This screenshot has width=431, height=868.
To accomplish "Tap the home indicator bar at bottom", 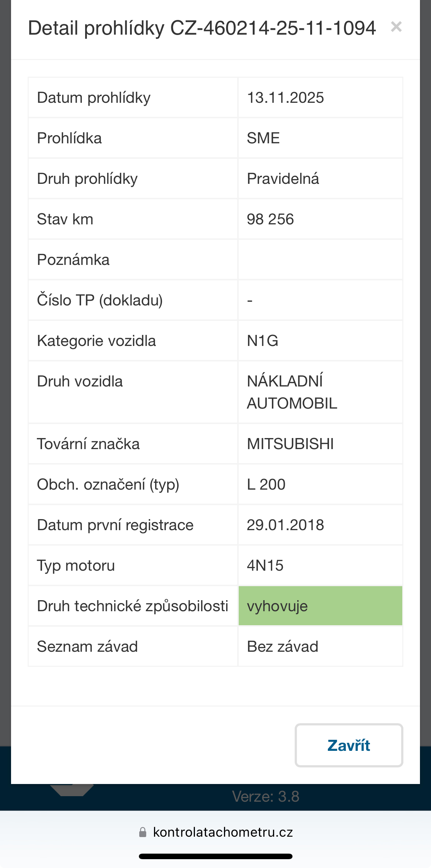I will pos(215,856).
